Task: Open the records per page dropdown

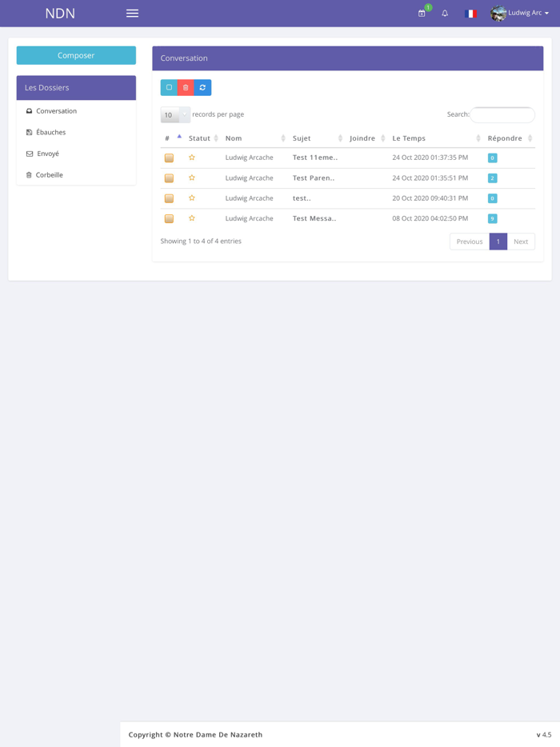Action: [x=174, y=114]
